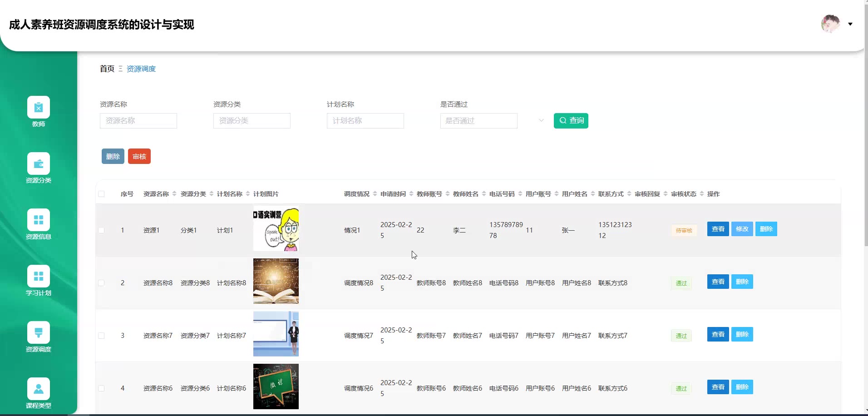Screen dimensions: 868x416
Task: Check the row checkbox for 资源名称7
Action: (101, 336)
